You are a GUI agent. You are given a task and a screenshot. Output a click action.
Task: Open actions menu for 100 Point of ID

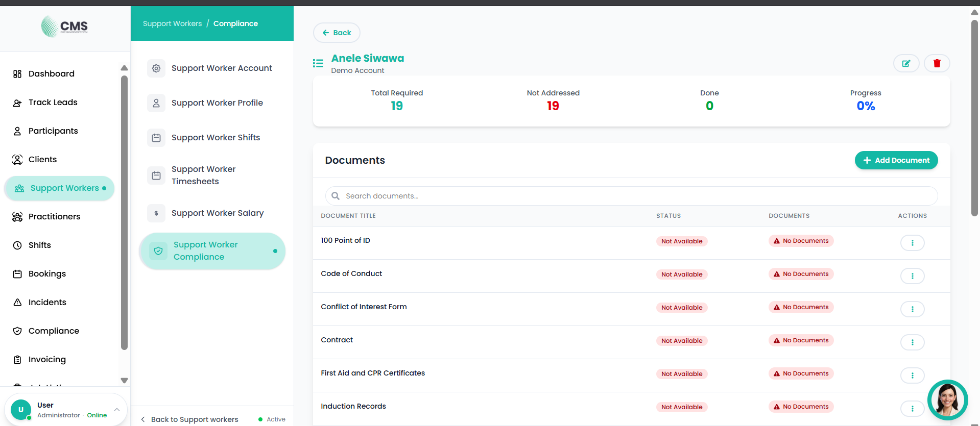(x=912, y=243)
